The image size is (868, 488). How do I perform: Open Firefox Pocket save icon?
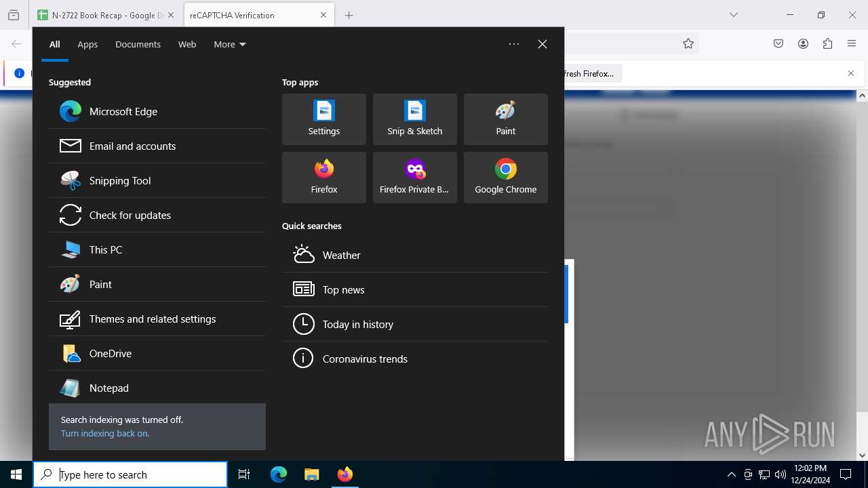click(x=778, y=43)
